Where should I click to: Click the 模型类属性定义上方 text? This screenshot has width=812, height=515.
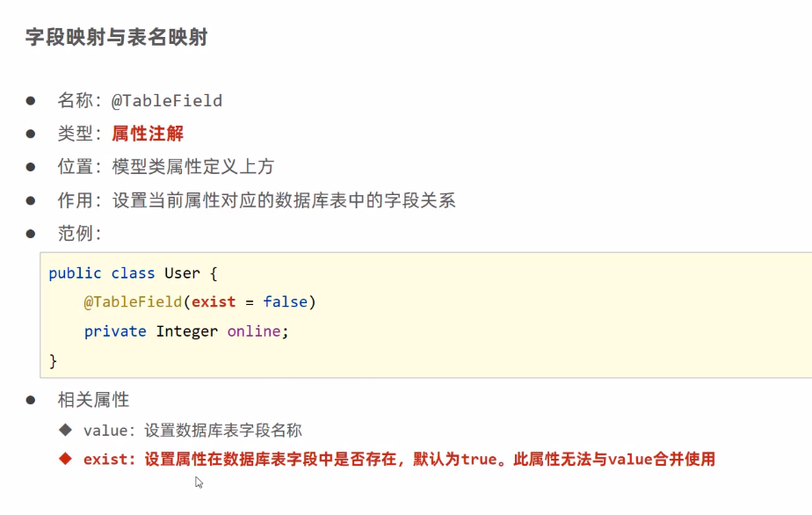point(192,166)
